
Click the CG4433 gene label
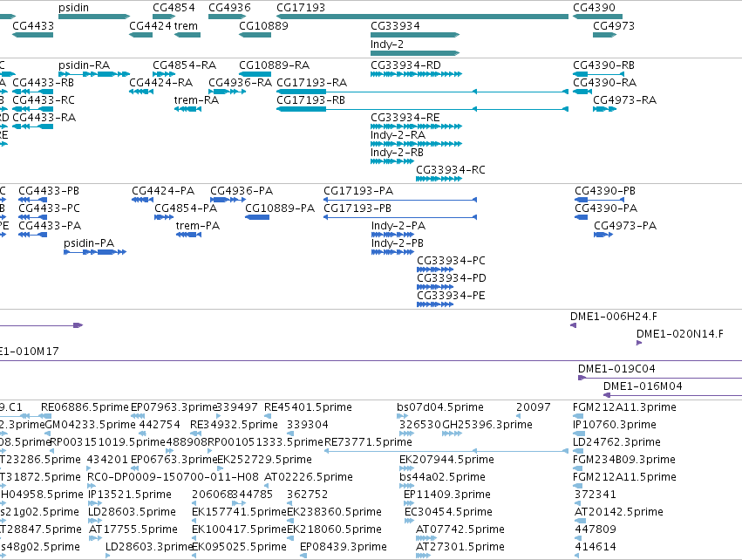33,26
